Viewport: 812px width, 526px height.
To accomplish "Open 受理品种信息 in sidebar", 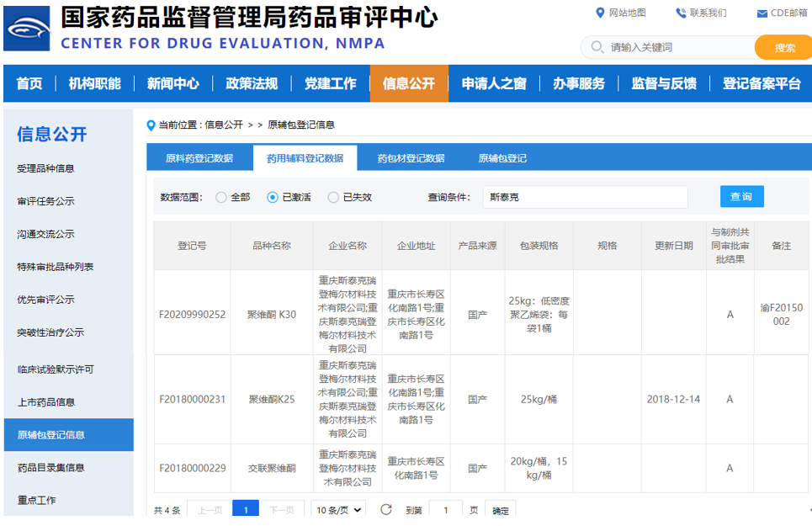I will point(45,169).
